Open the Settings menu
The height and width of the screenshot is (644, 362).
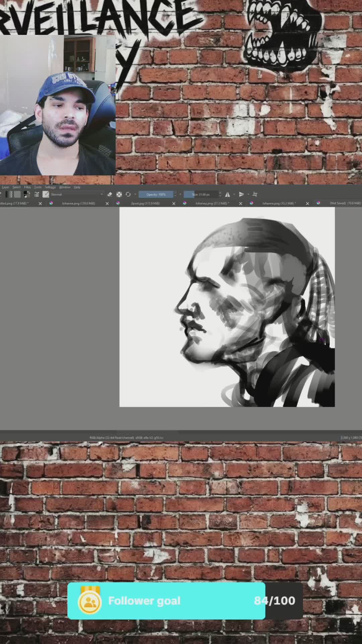tap(50, 187)
